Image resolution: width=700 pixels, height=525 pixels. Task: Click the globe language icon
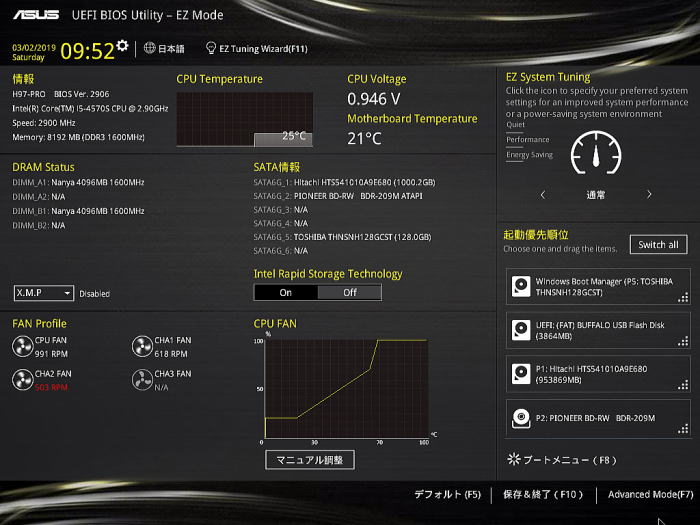(x=150, y=48)
